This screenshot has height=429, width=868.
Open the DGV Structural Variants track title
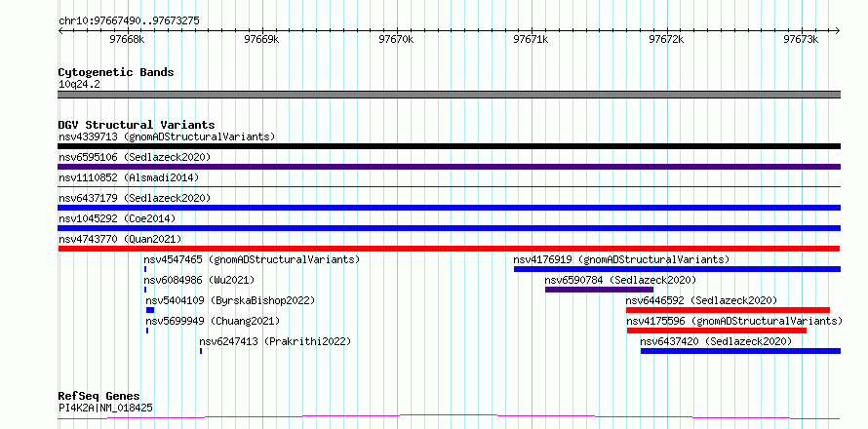click(x=137, y=125)
